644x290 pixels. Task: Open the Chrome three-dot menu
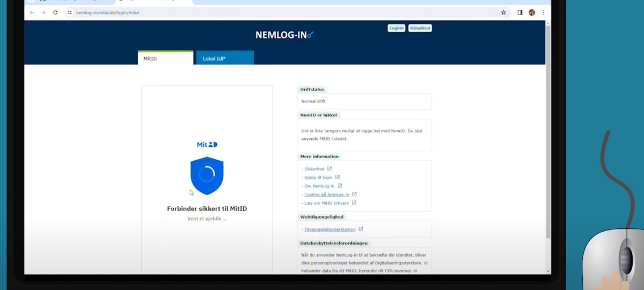(544, 12)
